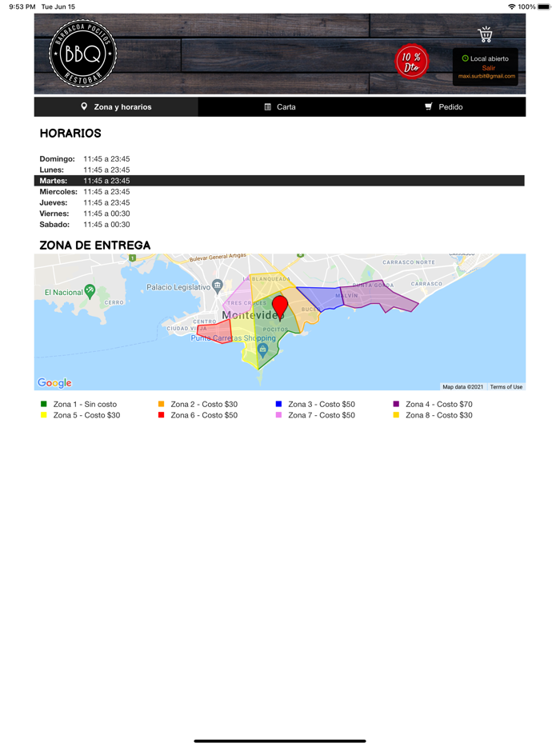The height and width of the screenshot is (747, 560).
Task: Tap the BBQ Restobar logo
Action: (83, 54)
